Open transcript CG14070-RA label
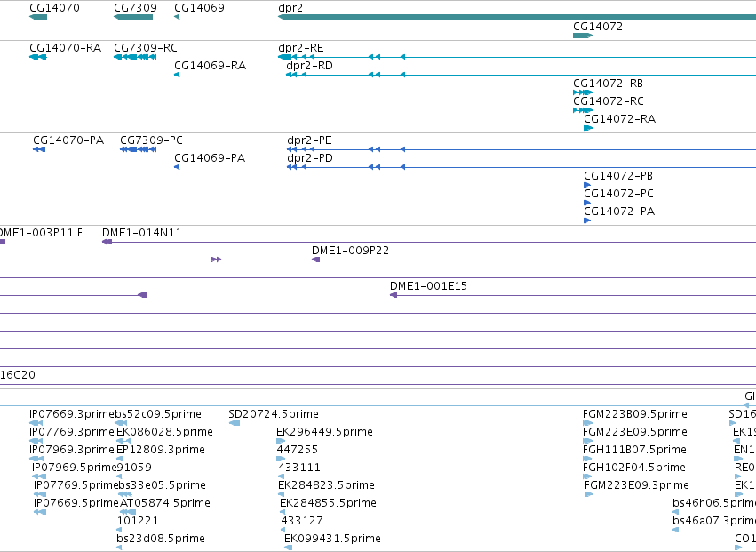The image size is (756, 552). click(x=66, y=48)
